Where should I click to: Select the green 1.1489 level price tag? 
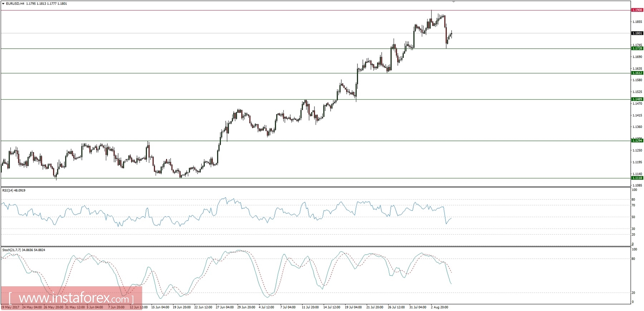click(637, 99)
